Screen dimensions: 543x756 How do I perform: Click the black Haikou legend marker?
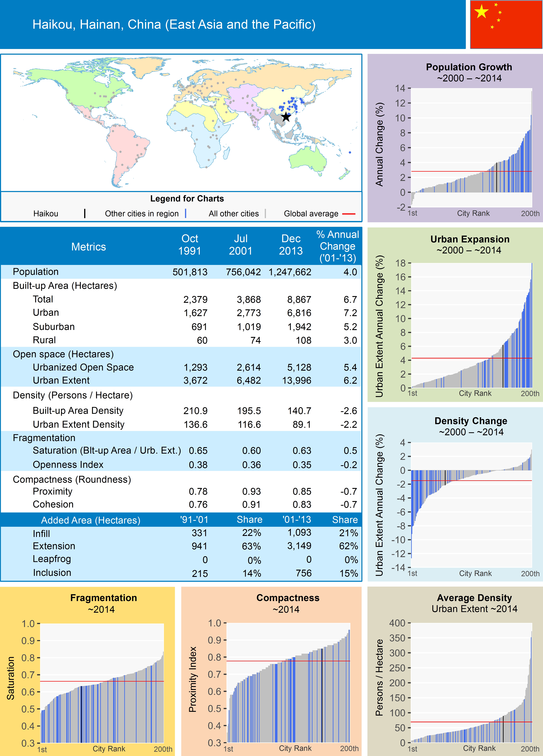tap(85, 213)
